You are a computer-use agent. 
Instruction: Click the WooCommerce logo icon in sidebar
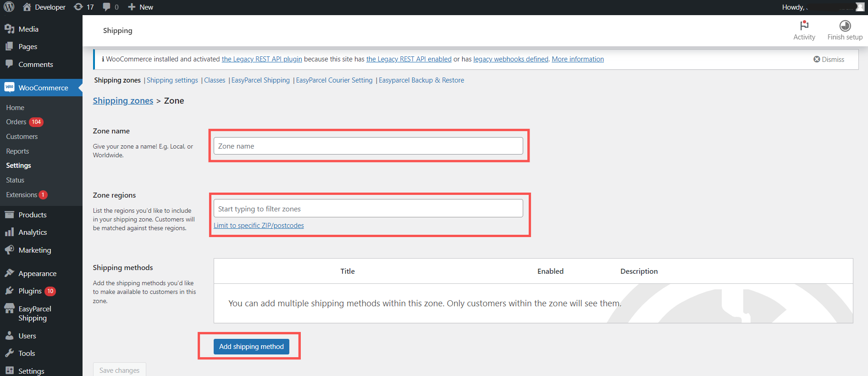click(x=9, y=87)
